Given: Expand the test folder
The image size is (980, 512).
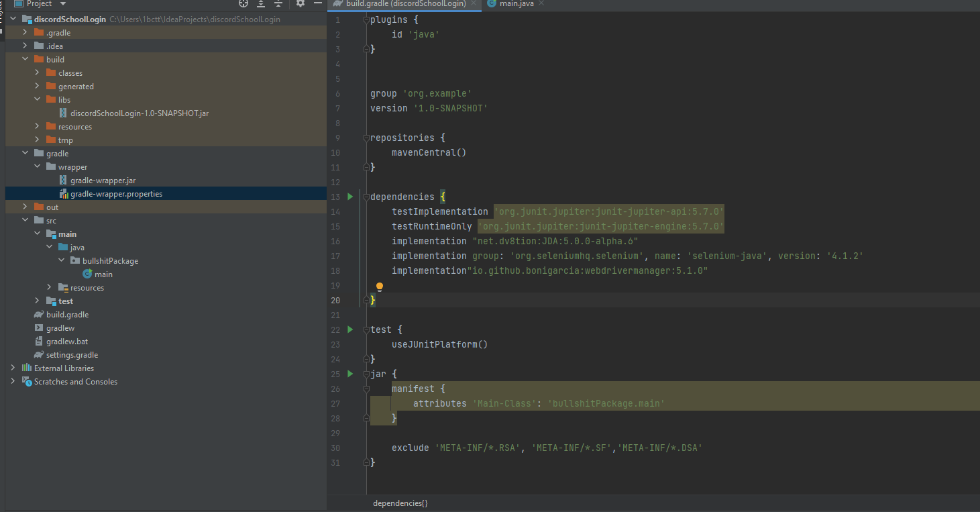Looking at the screenshot, I should 37,301.
